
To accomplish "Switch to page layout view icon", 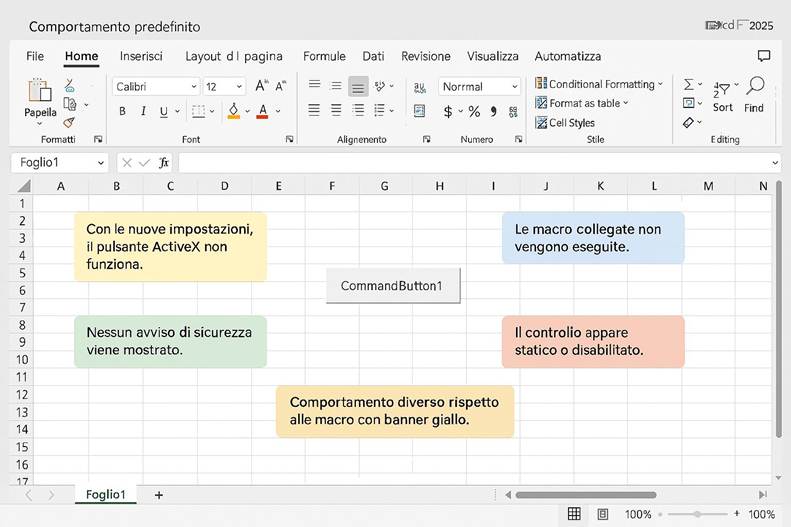I will [x=602, y=514].
